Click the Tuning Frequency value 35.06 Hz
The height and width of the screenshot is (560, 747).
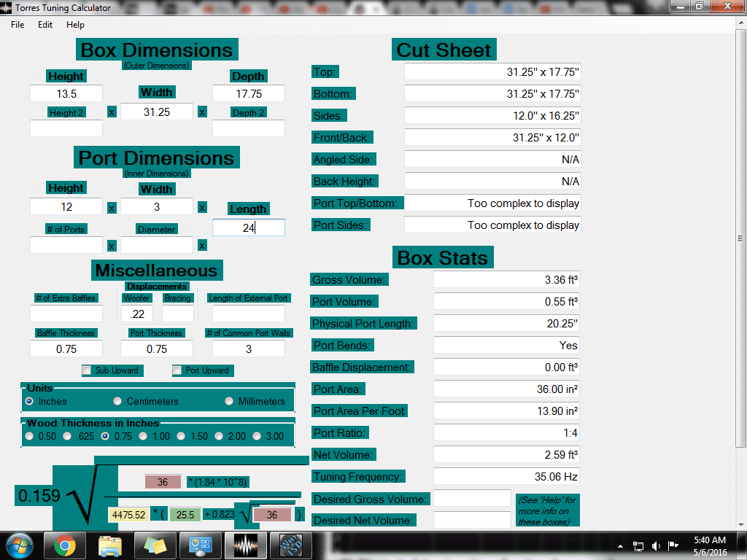(506, 476)
